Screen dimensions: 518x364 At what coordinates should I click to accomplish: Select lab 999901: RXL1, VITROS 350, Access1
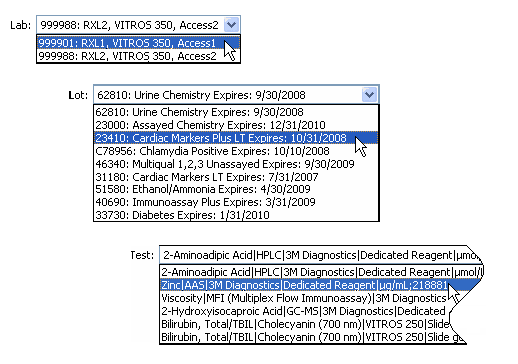138,43
